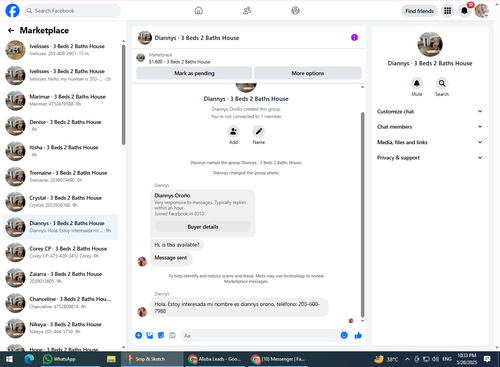
Task: Open Chanceline - 3 Beds 2 Baths chat
Action: tap(60, 303)
